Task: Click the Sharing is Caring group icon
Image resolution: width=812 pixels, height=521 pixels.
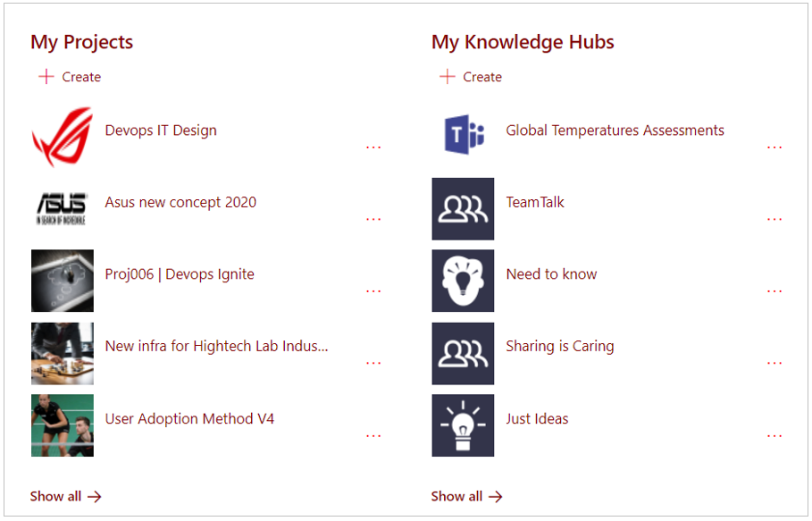Action: click(x=463, y=353)
